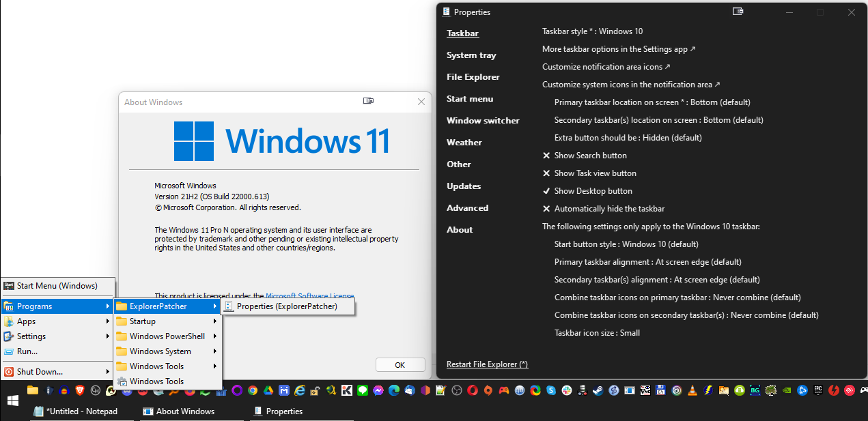Screen dimensions: 868x421
Task: Expand Shut Down... menu entry
Action: [58, 372]
